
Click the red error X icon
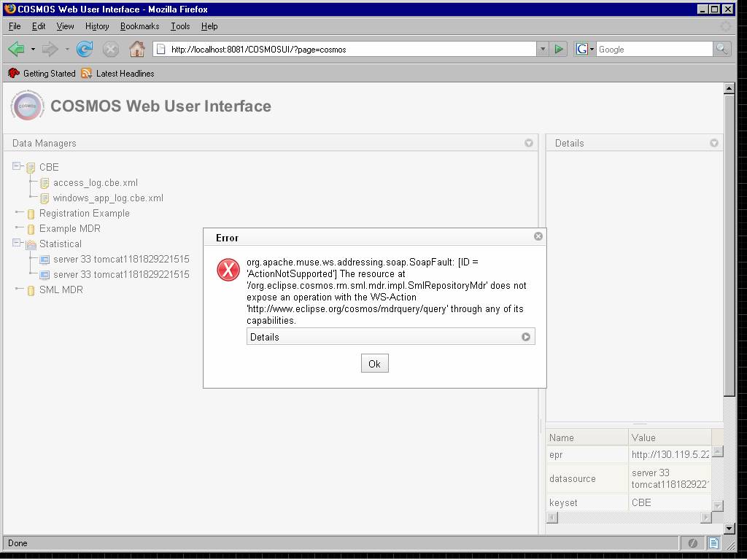(228, 270)
